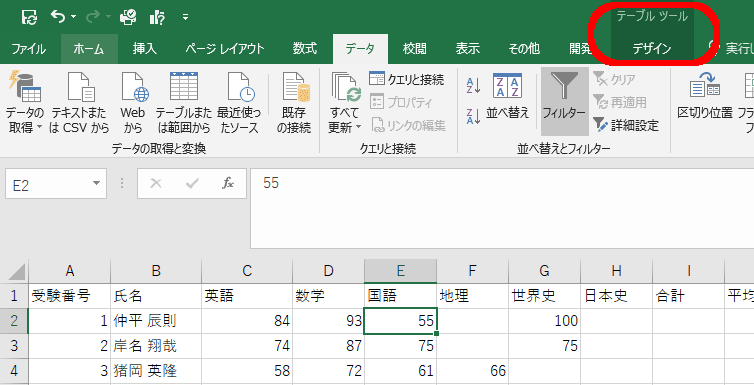Open クエリと接続 pane button
754x385 pixels.
click(x=407, y=79)
